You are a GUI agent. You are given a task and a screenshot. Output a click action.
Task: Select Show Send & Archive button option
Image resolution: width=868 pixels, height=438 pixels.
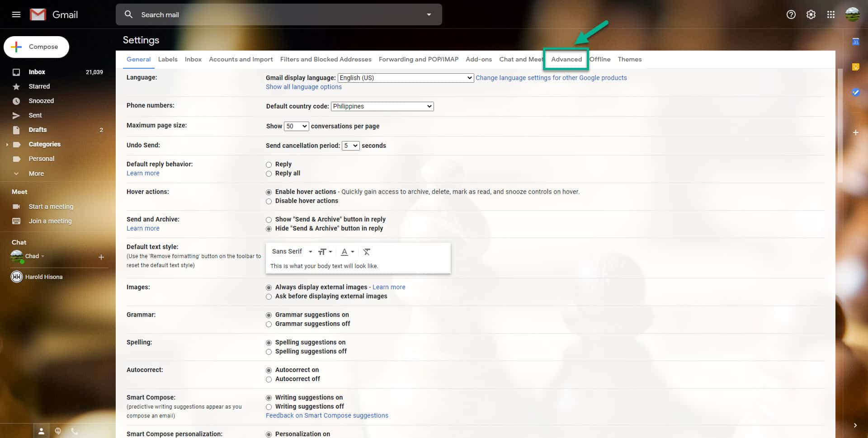(x=269, y=220)
